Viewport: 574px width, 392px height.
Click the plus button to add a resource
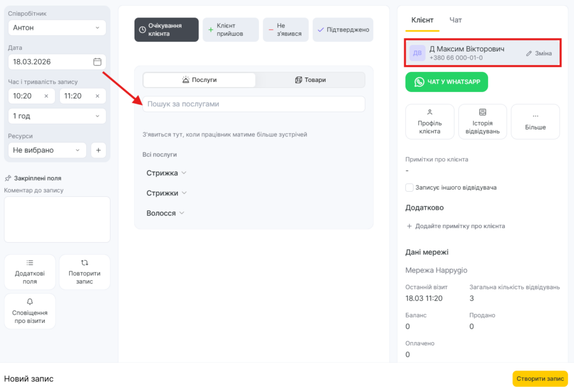point(98,150)
